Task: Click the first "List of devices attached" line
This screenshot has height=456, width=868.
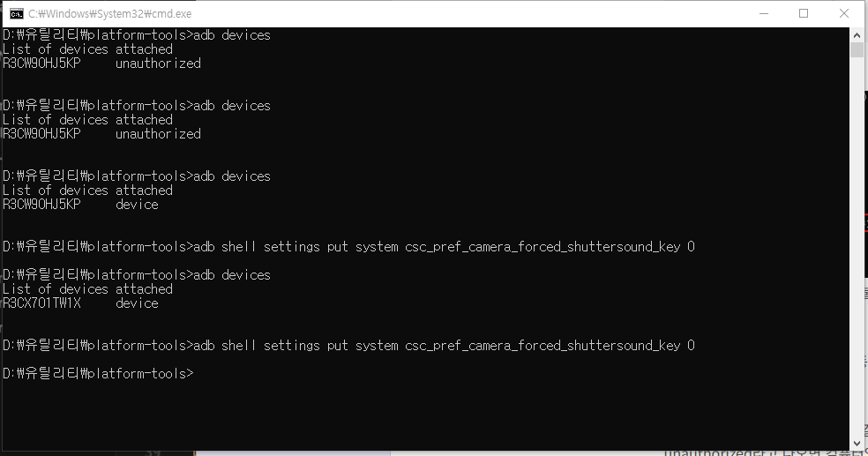Action: [87, 49]
